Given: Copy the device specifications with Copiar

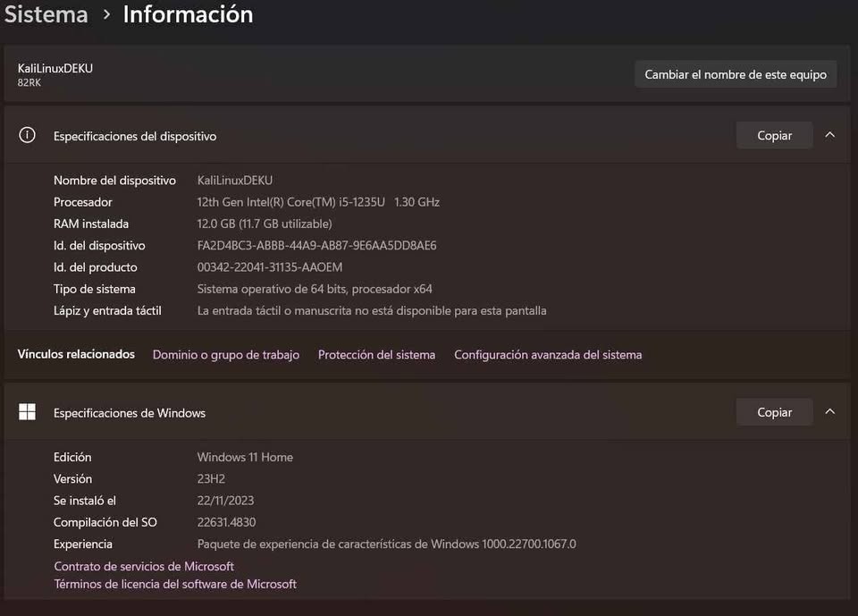Looking at the screenshot, I should [774, 135].
